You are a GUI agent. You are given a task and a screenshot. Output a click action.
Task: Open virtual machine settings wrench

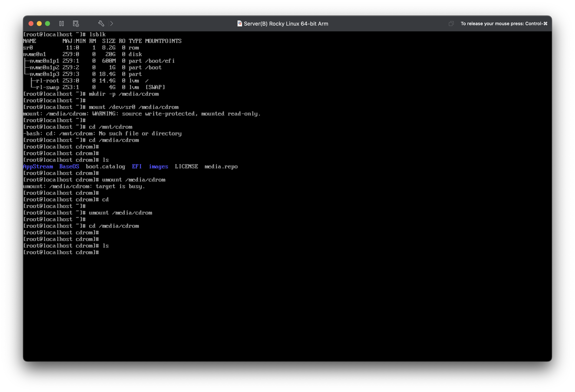[x=101, y=24]
